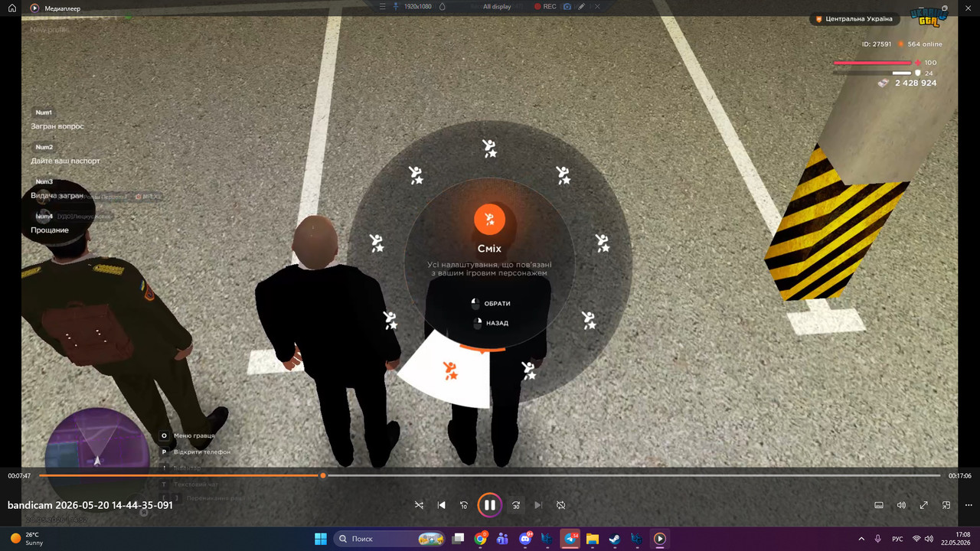
Task: Toggle repeat mode in the media player
Action: pos(560,505)
